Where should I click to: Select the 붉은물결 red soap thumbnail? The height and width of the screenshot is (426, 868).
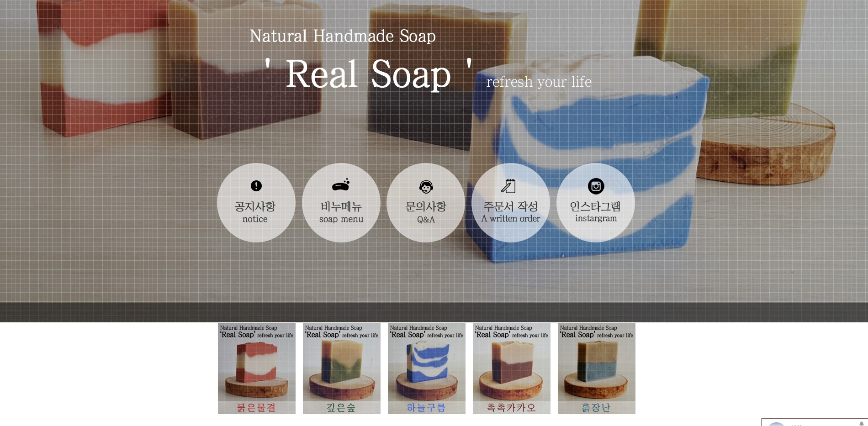[257, 368]
